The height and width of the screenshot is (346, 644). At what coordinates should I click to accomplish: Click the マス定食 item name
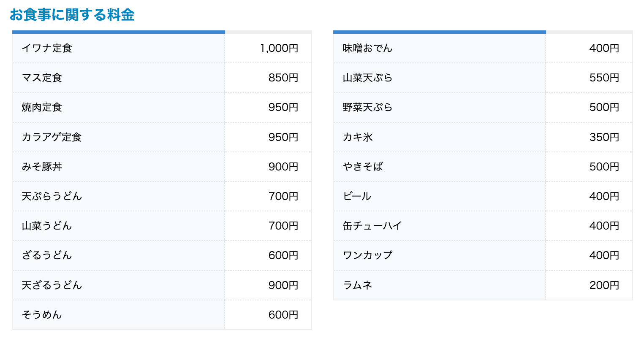42,78
